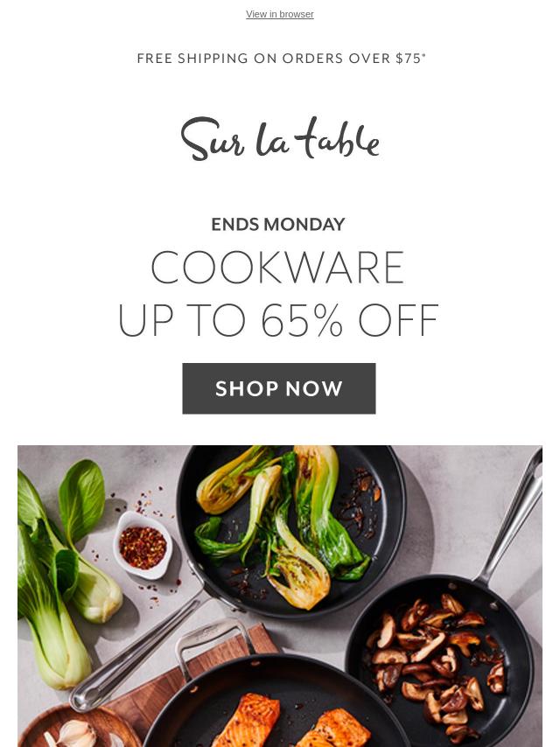
Task: Click the COOKWARE headline text
Action: 278,268
